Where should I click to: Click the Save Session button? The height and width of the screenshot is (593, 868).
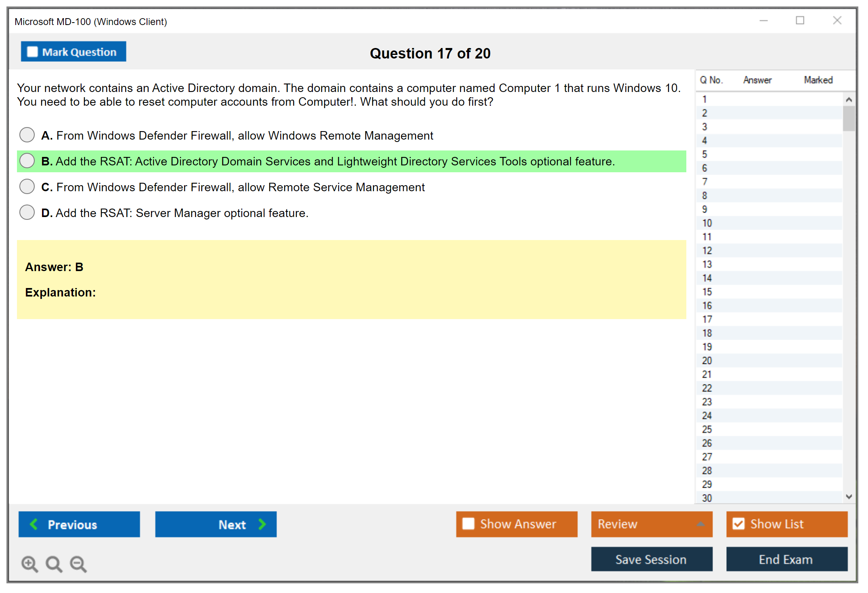(x=651, y=559)
